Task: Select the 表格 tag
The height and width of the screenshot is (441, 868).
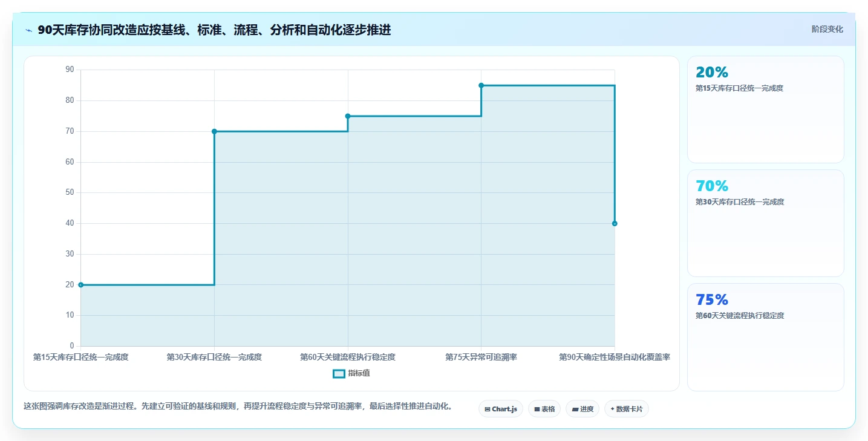Action: [544, 409]
